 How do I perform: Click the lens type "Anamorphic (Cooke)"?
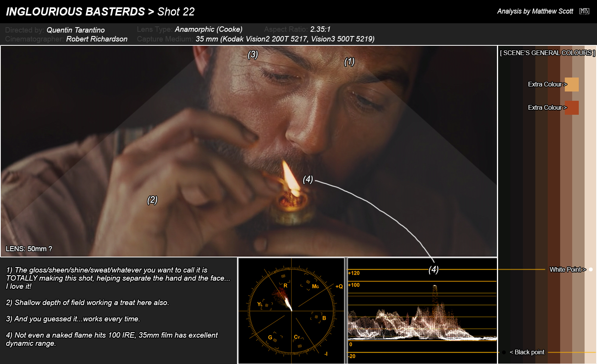click(209, 29)
